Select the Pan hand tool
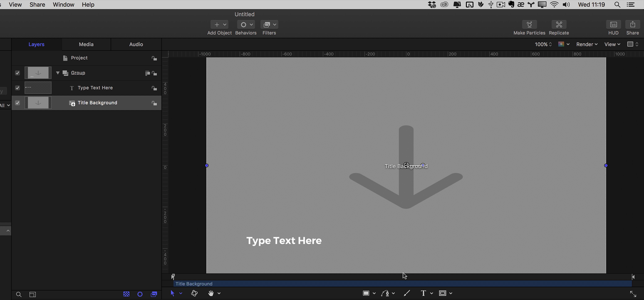Image resolution: width=644 pixels, height=300 pixels. click(x=211, y=293)
